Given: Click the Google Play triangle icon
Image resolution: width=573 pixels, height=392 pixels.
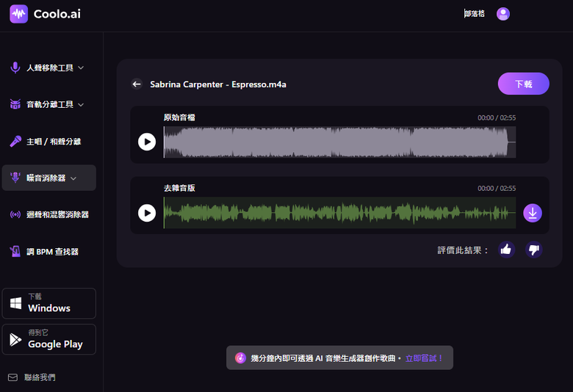Looking at the screenshot, I should (x=15, y=339).
